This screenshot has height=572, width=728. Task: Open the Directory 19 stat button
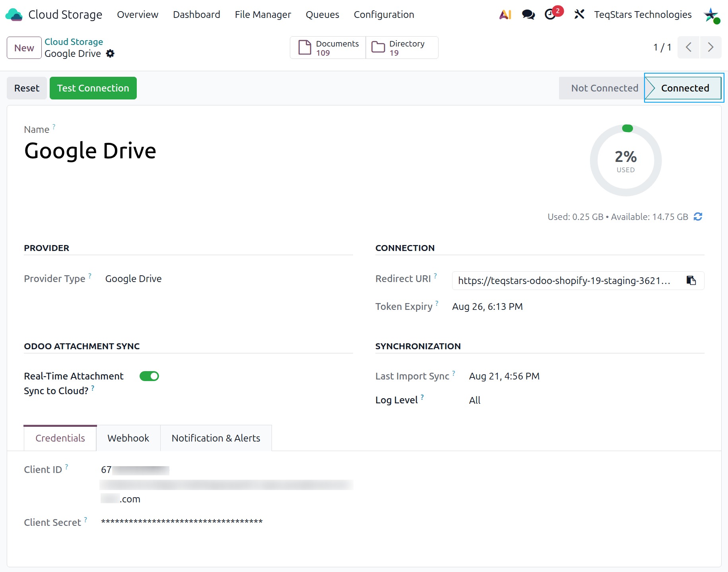tap(402, 48)
